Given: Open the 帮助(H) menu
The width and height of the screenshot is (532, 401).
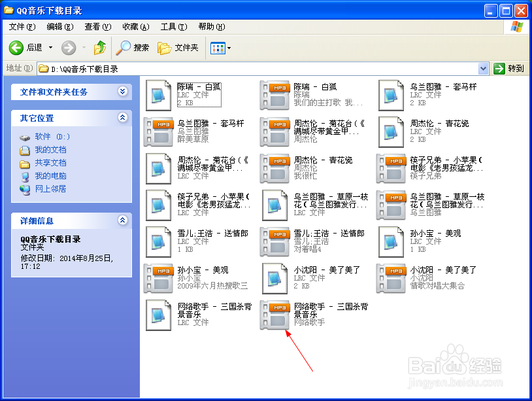Looking at the screenshot, I should coord(212,27).
